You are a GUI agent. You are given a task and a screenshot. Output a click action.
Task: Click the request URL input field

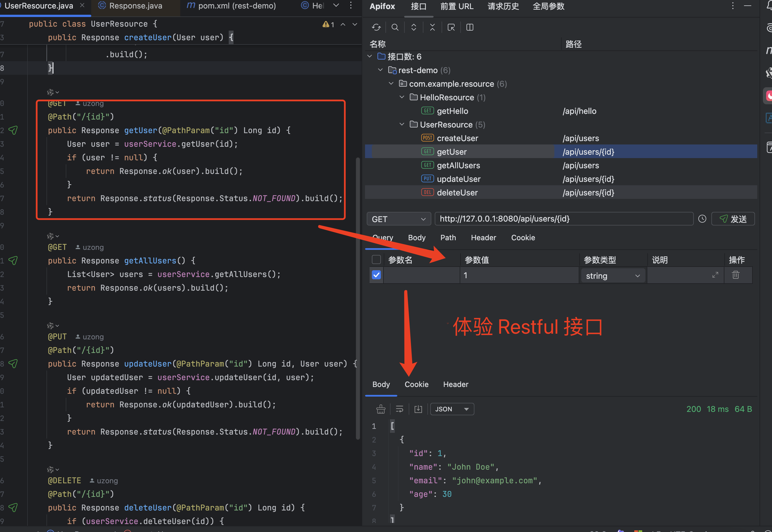(x=564, y=219)
